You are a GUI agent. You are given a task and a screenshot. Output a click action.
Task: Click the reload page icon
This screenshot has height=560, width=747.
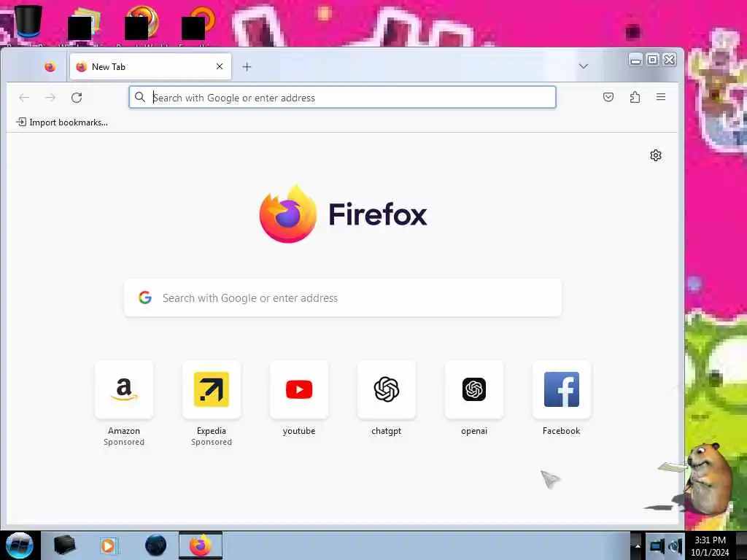[x=77, y=98]
